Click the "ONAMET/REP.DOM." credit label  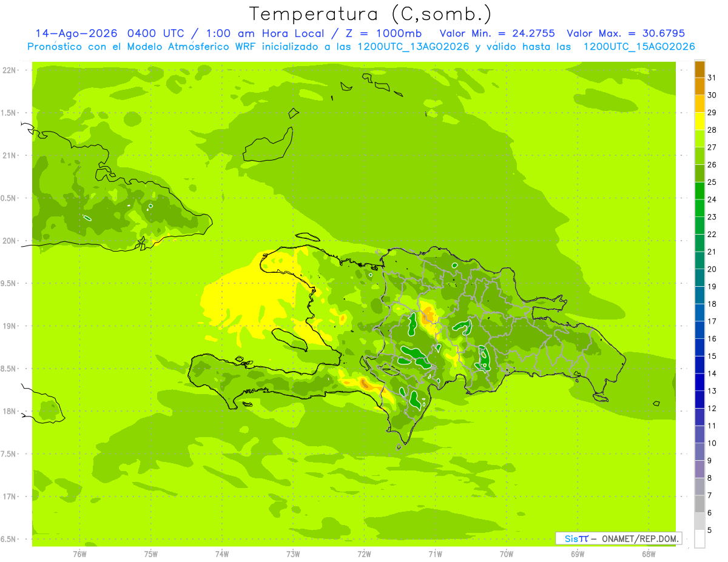tap(640, 538)
